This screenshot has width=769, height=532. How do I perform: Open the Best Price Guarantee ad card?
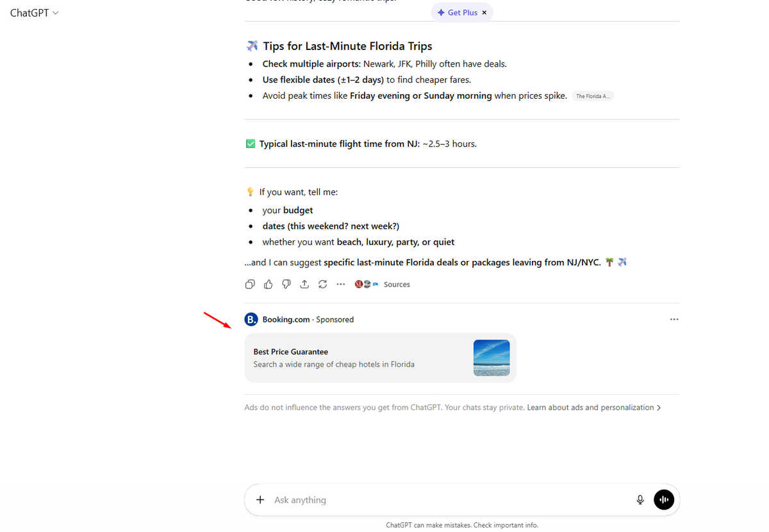[380, 358]
